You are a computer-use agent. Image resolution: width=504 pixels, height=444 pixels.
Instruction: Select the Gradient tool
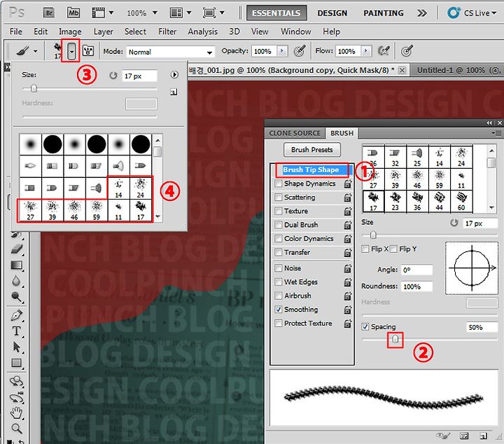click(x=16, y=265)
